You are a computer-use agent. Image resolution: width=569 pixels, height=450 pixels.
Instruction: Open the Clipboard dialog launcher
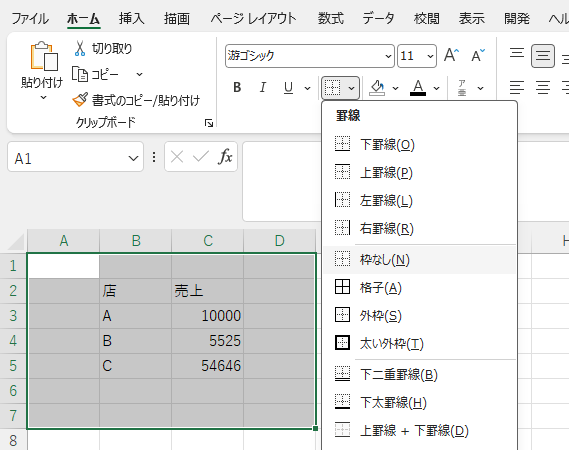click(x=209, y=123)
